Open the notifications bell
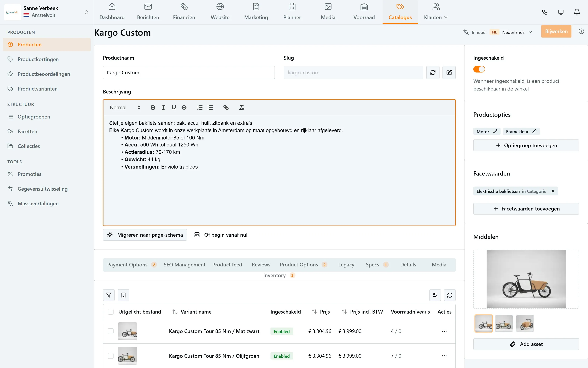Viewport: 588px width, 368px height. tap(577, 12)
